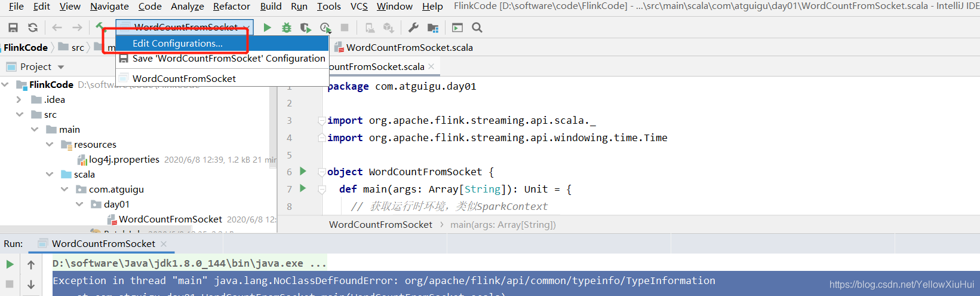
Task: Click main(args: Array[String]) in the editor breadcrumb
Action: click(503, 224)
